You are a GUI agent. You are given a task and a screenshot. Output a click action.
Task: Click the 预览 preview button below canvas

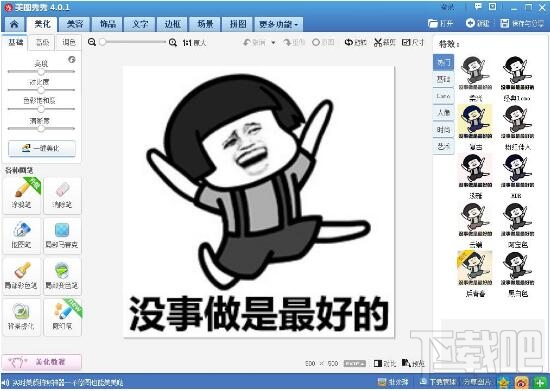click(413, 363)
